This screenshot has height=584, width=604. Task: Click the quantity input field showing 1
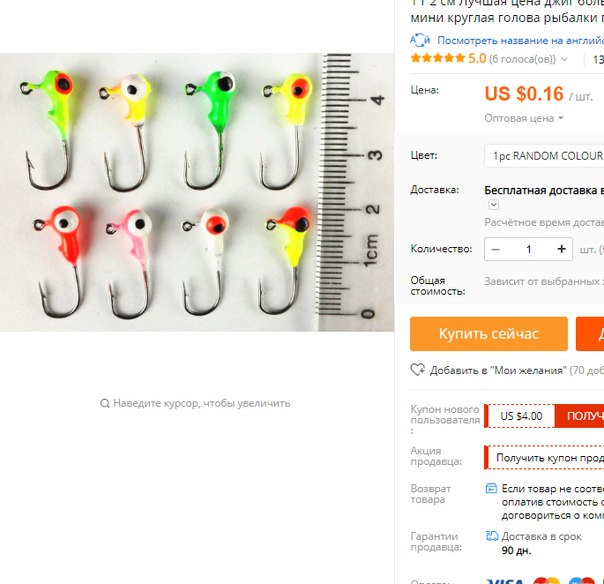(528, 249)
